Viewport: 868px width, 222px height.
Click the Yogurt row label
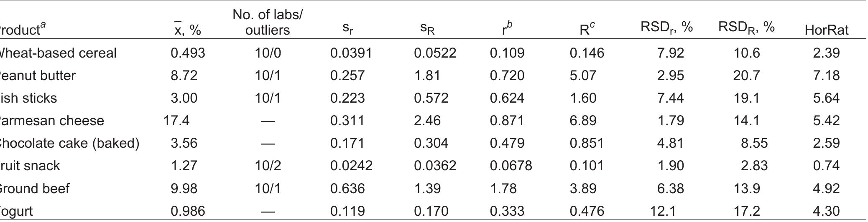click(17, 211)
